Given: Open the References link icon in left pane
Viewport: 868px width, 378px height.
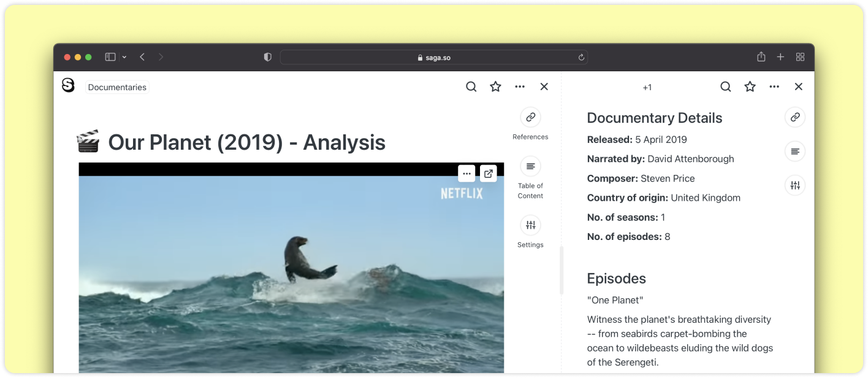Looking at the screenshot, I should 530,117.
